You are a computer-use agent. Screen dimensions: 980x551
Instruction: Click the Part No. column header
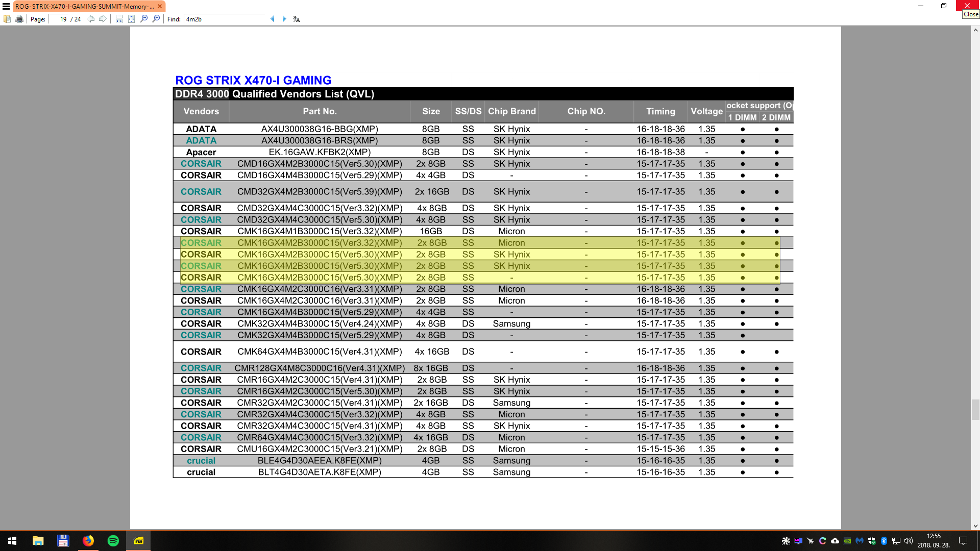320,111
